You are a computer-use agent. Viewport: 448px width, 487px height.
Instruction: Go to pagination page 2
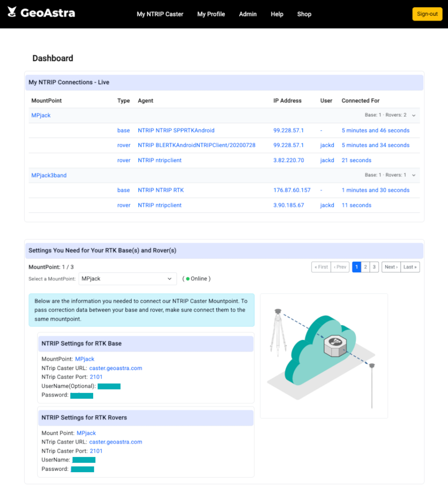pyautogui.click(x=365, y=267)
